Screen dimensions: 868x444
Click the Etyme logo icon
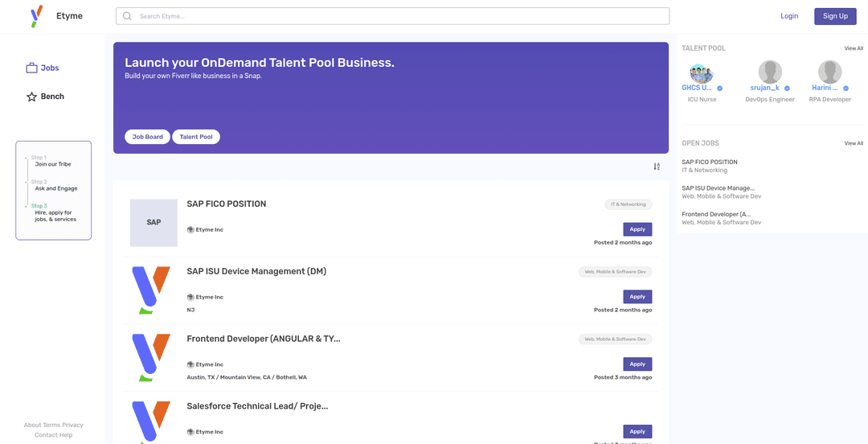coord(36,16)
